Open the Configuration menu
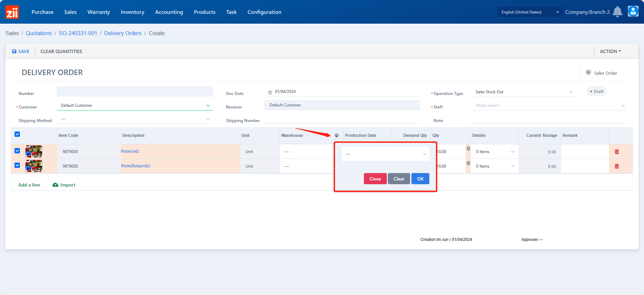This screenshot has width=644, height=295. coord(265,12)
